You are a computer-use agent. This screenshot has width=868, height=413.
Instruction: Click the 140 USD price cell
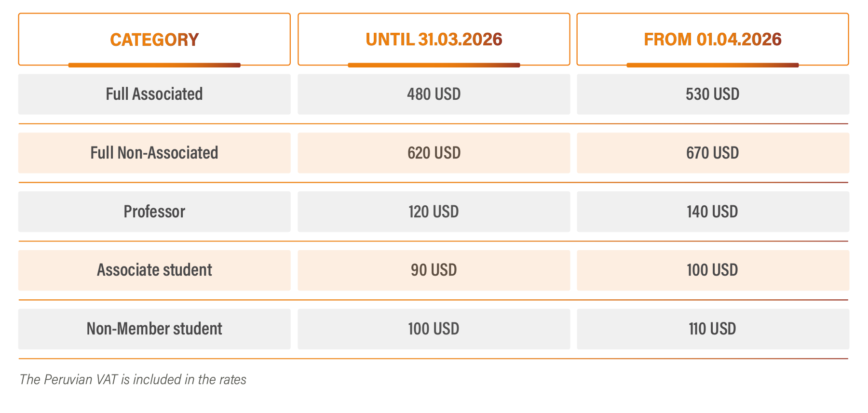tap(712, 212)
